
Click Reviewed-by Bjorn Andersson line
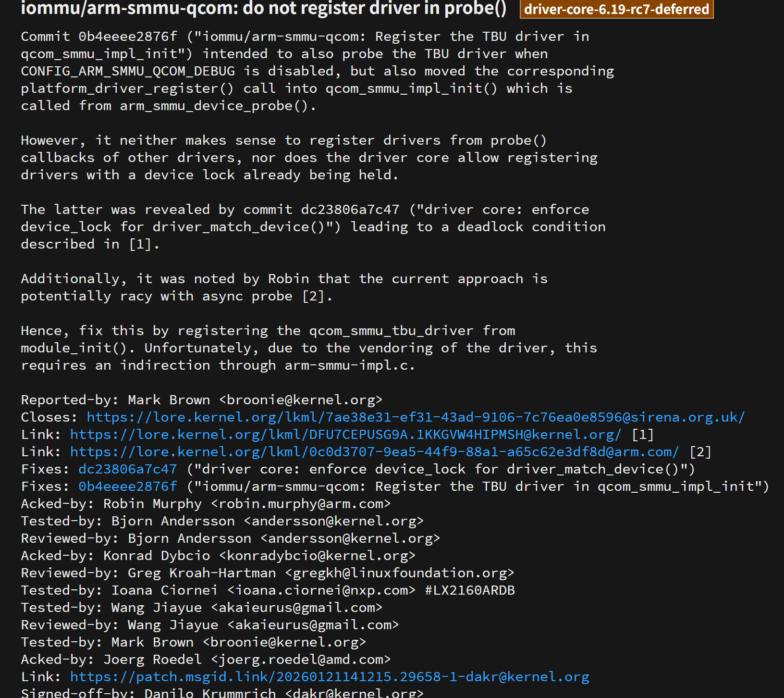[230, 538]
